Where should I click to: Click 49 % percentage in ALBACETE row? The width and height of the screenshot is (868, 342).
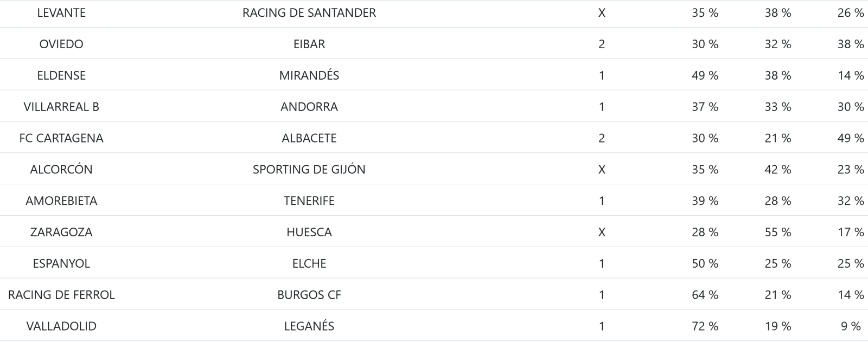pos(851,138)
